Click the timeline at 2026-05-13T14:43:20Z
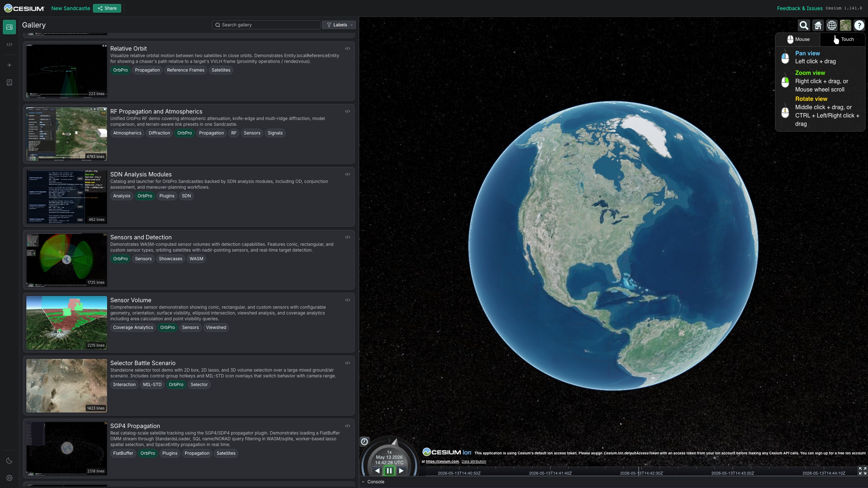Image resolution: width=868 pixels, height=488 pixels. click(x=733, y=473)
